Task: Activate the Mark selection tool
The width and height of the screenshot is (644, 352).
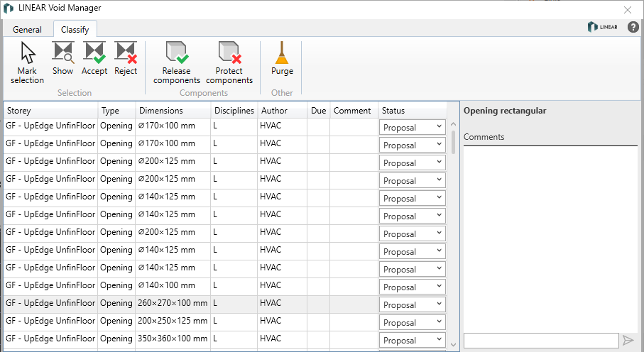Action: pyautogui.click(x=27, y=63)
